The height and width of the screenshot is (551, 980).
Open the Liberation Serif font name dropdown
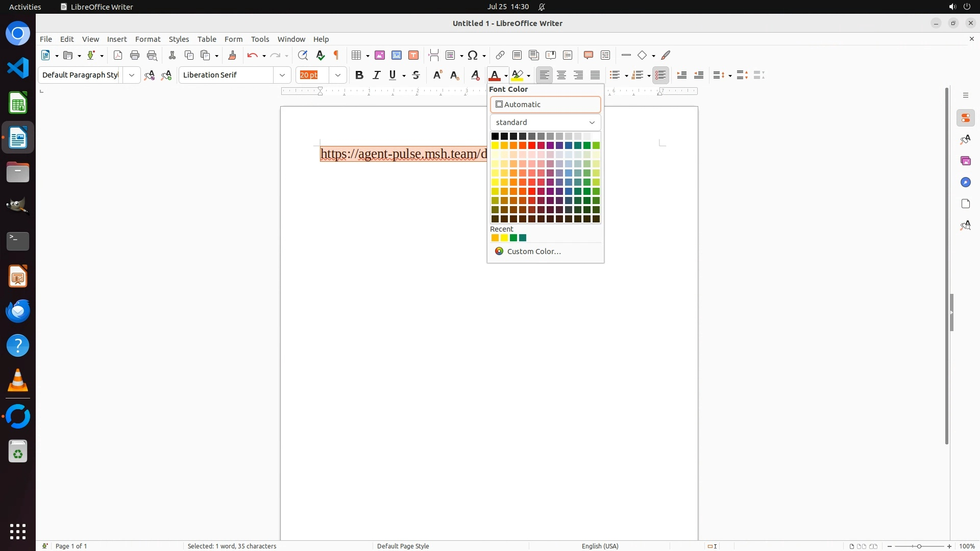point(282,75)
